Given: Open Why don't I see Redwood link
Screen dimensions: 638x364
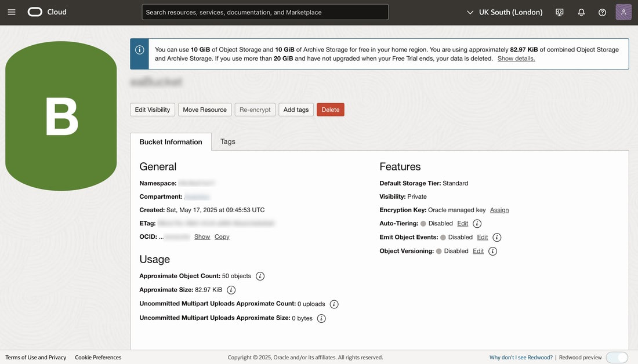Looking at the screenshot, I should [521, 358].
